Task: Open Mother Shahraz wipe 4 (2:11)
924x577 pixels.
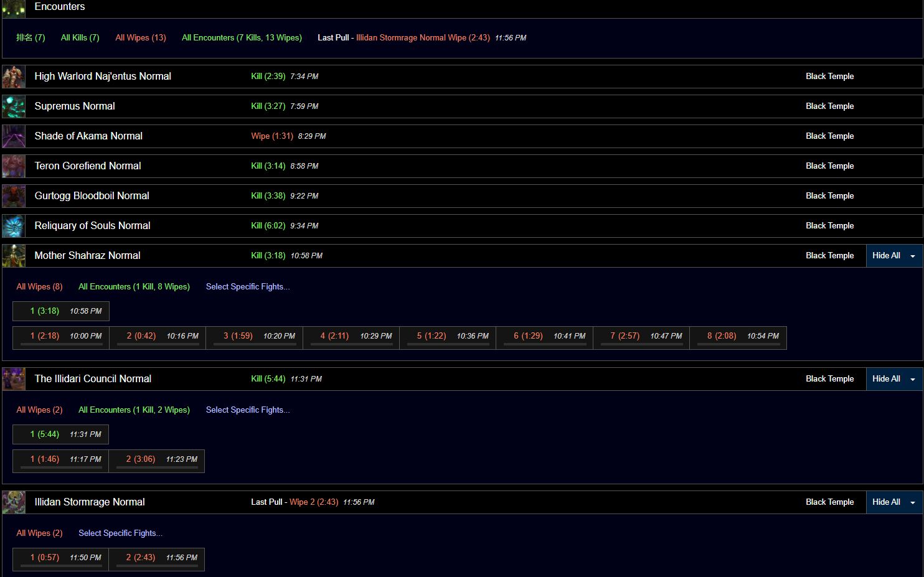Action: click(351, 337)
